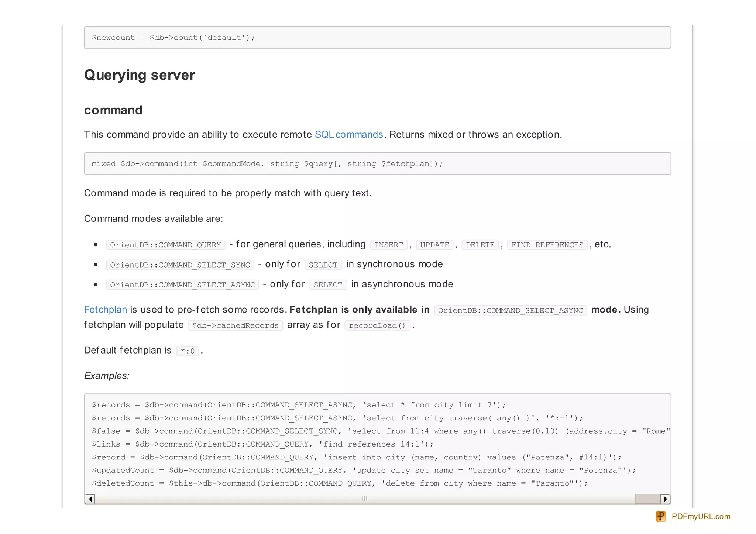Click left scroll arrow of code block
Viewport: 756px width, 534px height.
click(x=90, y=499)
